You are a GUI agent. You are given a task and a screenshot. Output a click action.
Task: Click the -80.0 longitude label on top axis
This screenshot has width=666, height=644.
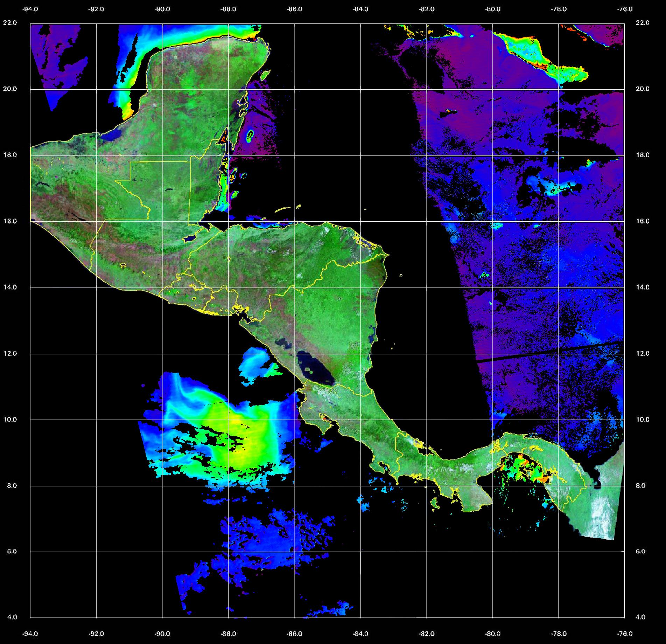(x=492, y=9)
